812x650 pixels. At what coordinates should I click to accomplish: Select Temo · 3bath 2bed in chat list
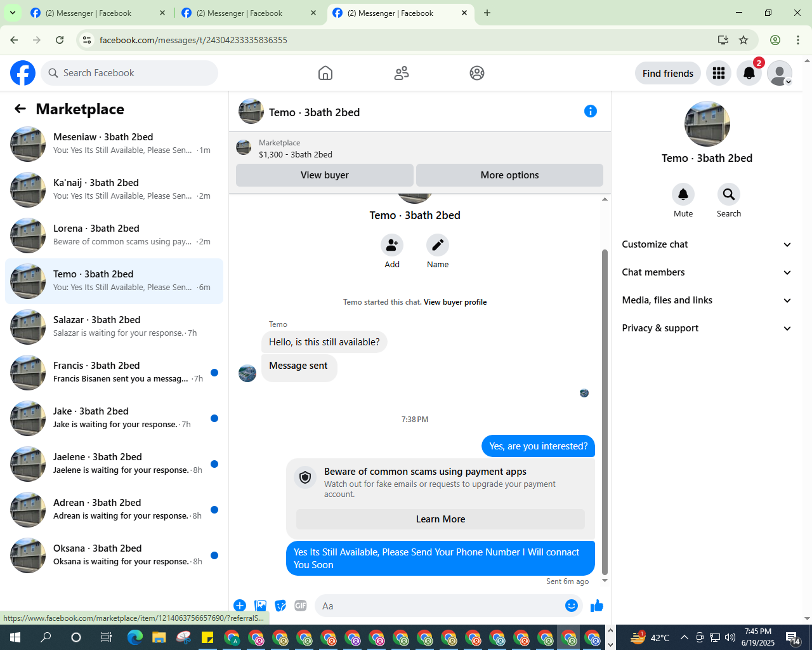(x=114, y=281)
